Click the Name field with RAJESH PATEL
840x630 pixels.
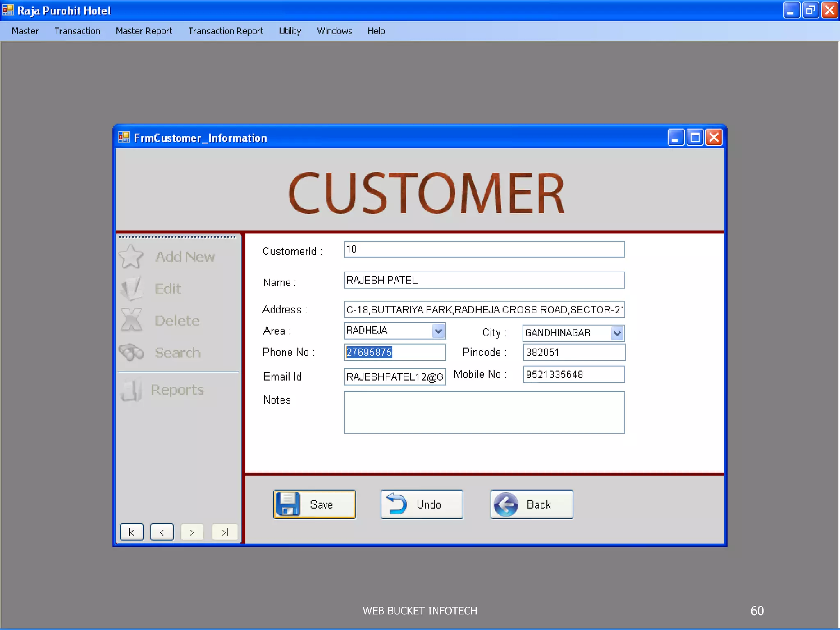484,280
